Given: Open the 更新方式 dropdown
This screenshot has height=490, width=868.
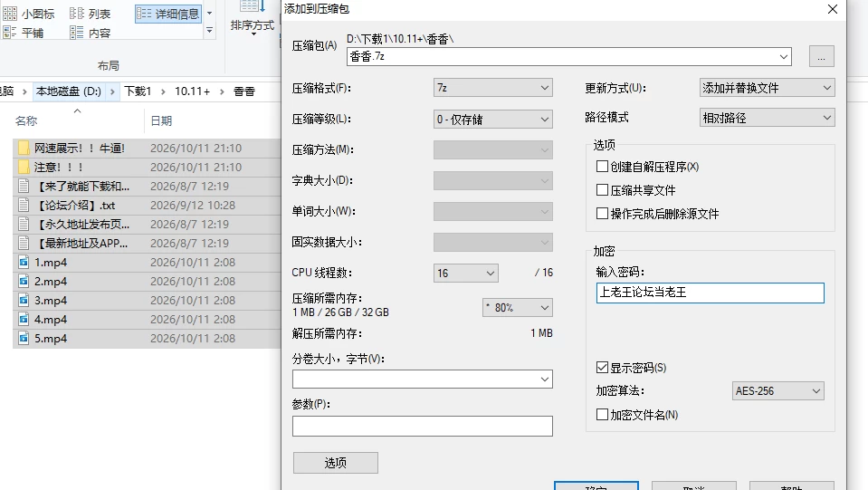Looking at the screenshot, I should tap(767, 88).
